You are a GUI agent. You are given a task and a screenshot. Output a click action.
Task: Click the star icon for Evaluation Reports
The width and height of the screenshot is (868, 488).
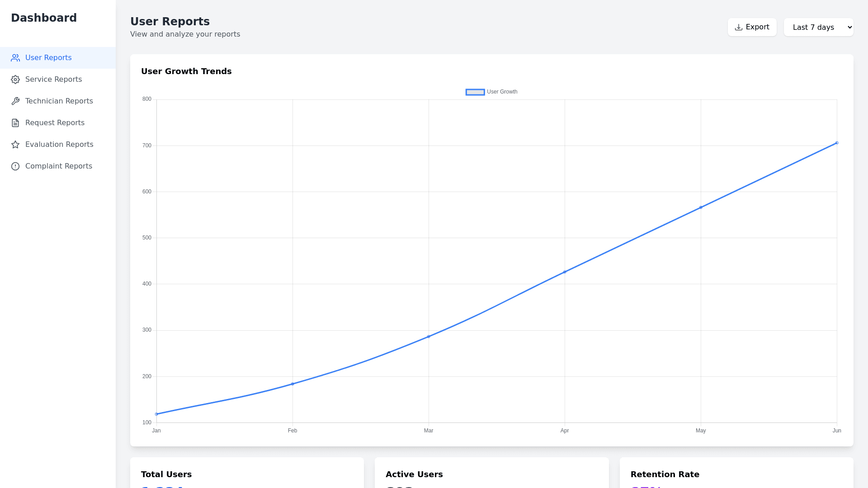click(x=15, y=145)
